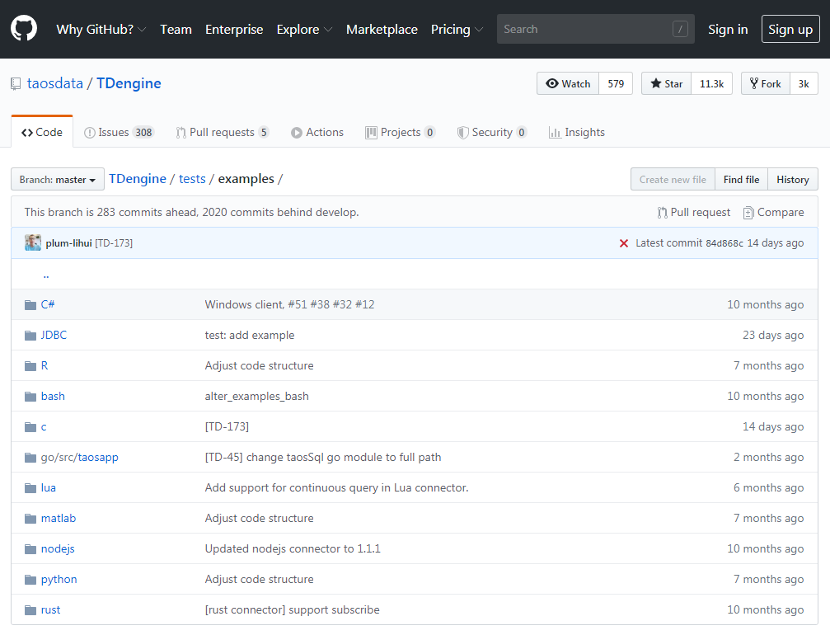Switch to the Projects tab

(x=400, y=132)
